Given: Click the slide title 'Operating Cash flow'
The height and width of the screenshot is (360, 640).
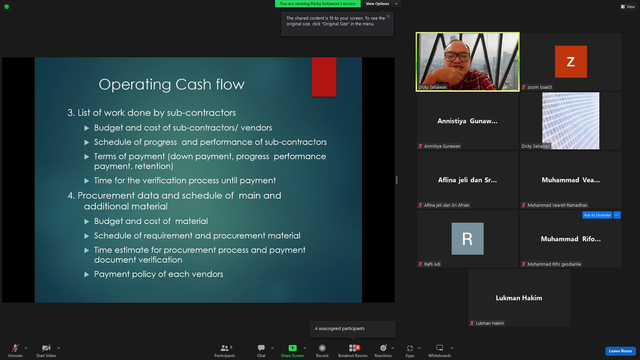Looking at the screenshot, I should tap(171, 84).
